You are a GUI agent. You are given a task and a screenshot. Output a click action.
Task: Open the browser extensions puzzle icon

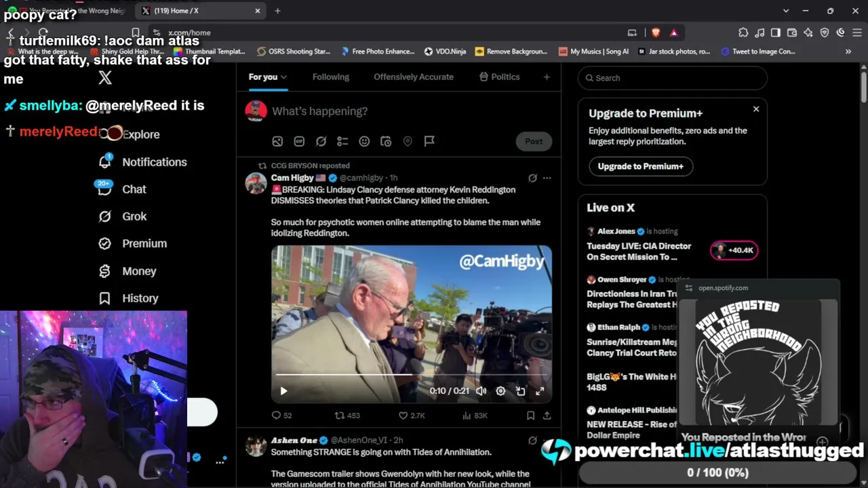point(743,33)
